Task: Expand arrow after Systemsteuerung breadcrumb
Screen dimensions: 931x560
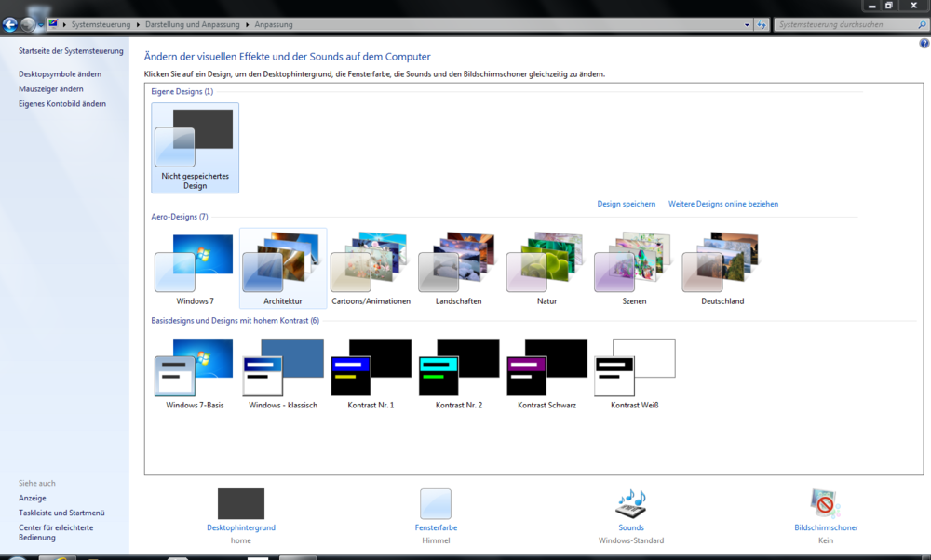Action: (x=137, y=25)
